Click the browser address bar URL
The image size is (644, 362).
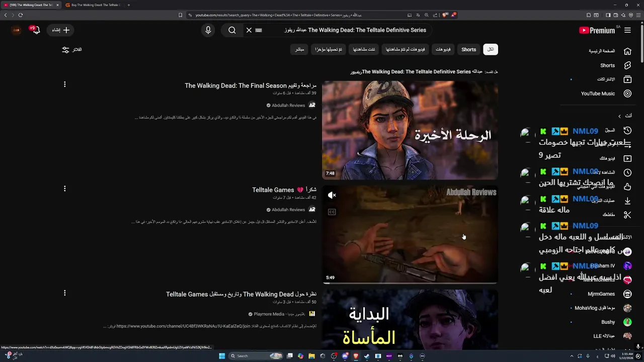click(x=278, y=15)
